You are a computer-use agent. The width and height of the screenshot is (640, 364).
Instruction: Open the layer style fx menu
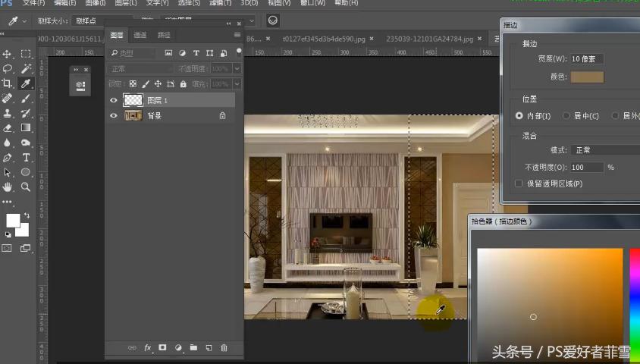pos(148,347)
